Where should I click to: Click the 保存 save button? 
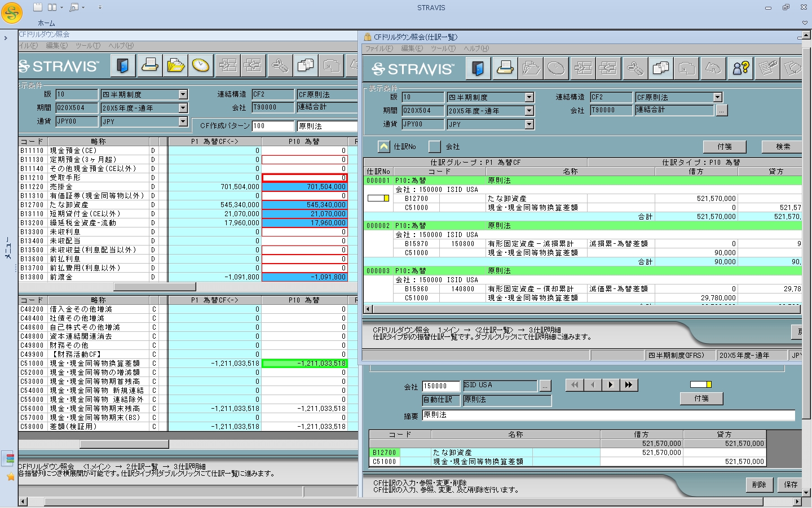(791, 484)
